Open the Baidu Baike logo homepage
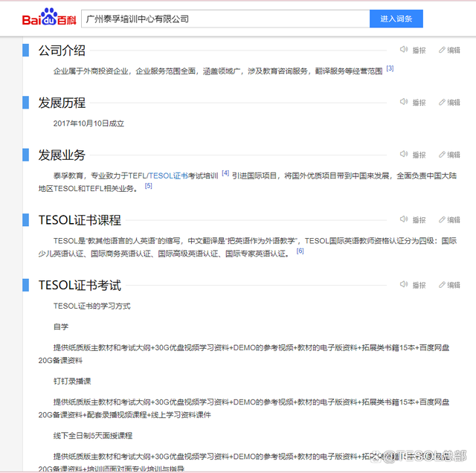 (x=49, y=17)
